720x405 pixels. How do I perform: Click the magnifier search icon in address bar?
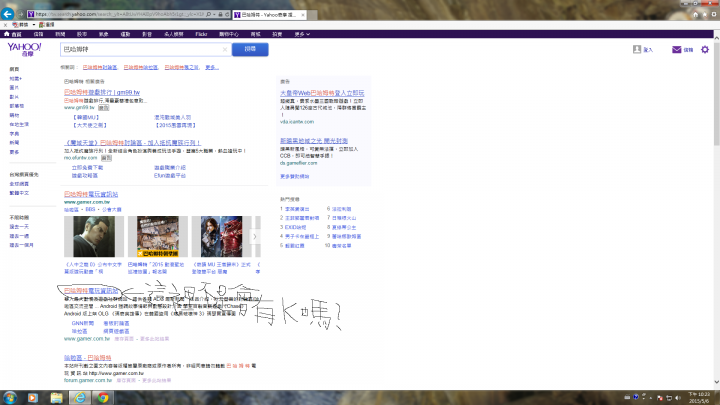pyautogui.click(x=208, y=14)
